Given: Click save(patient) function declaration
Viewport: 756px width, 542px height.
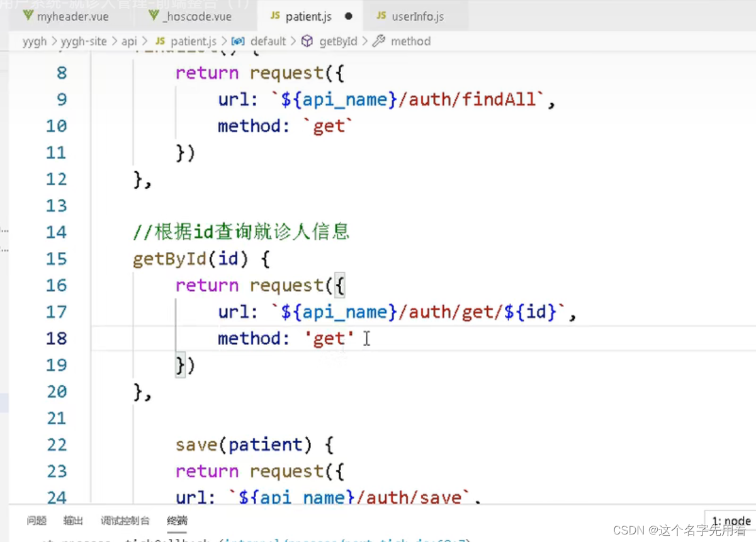Looking at the screenshot, I should point(244,445).
